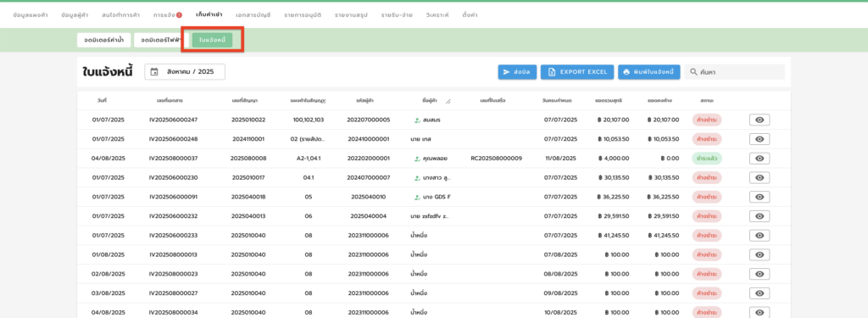The width and height of the screenshot is (868, 318).
Task: Click vendor name นาย เทส
Action: 421,139
